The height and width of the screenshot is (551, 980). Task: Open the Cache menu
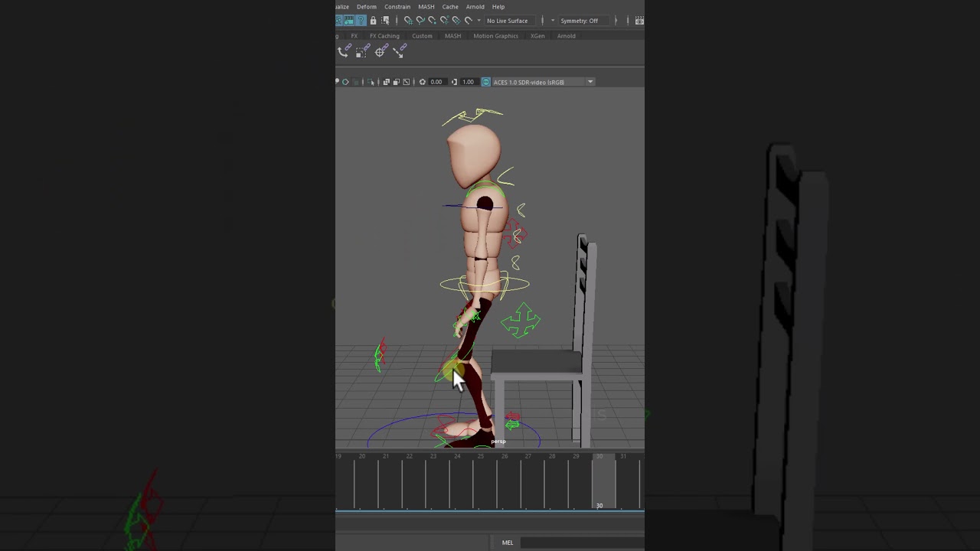pos(450,7)
